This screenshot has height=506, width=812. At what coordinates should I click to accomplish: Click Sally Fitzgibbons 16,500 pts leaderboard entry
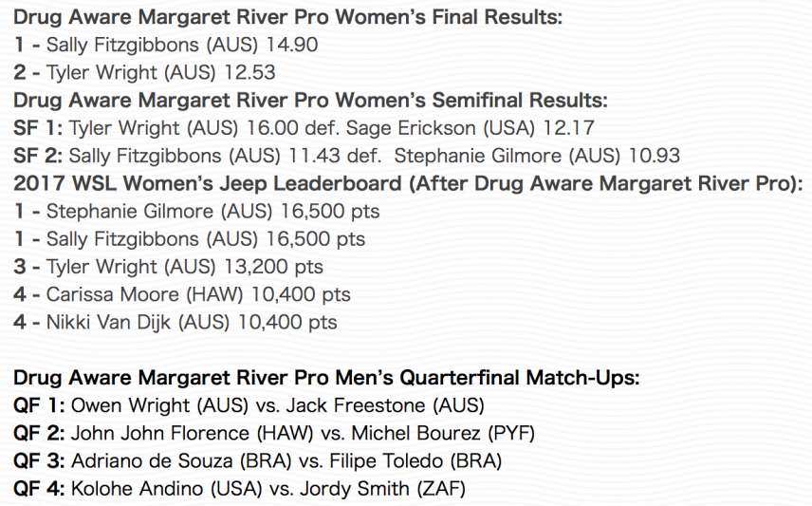189,239
